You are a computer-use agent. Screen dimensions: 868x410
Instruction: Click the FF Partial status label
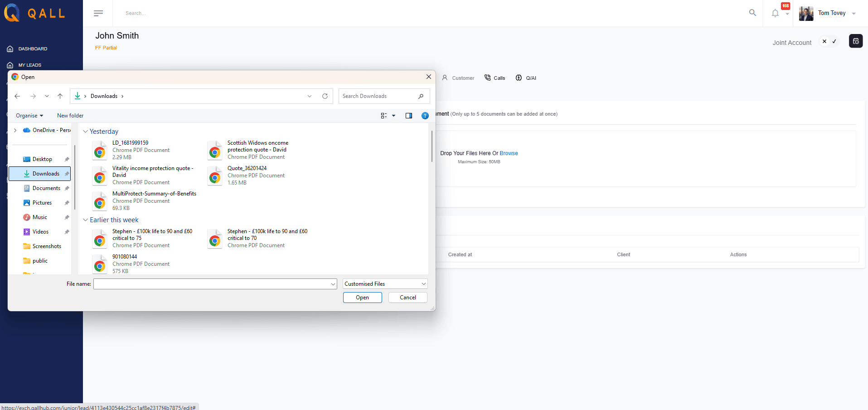[x=106, y=48]
